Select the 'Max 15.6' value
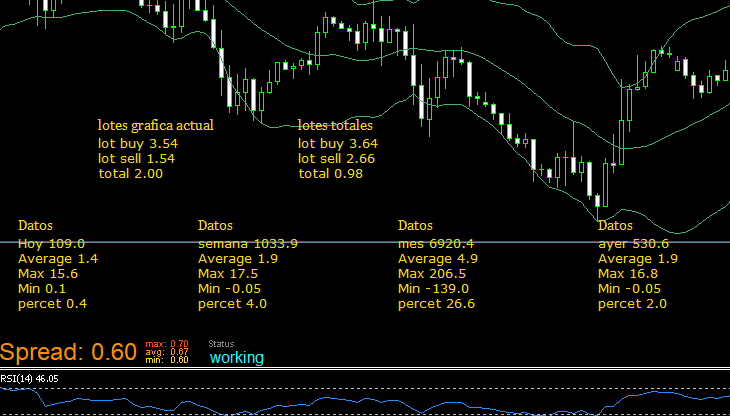Image resolution: width=730 pixels, height=416 pixels. click(x=48, y=274)
